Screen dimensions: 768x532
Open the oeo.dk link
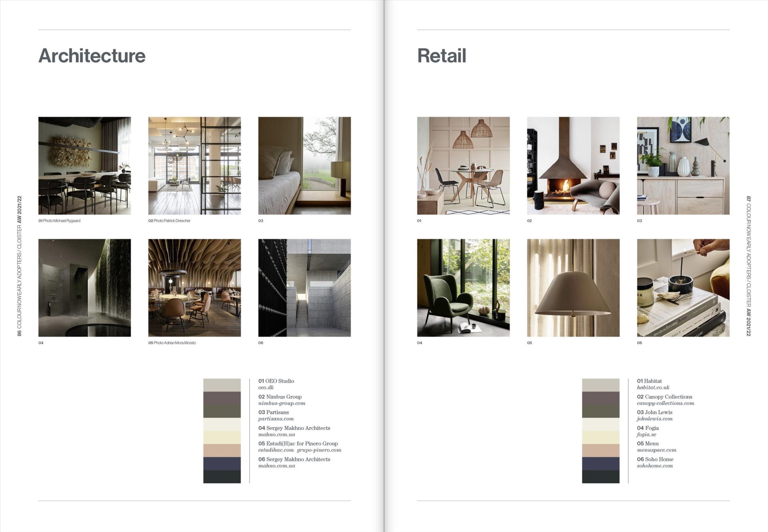pos(266,388)
